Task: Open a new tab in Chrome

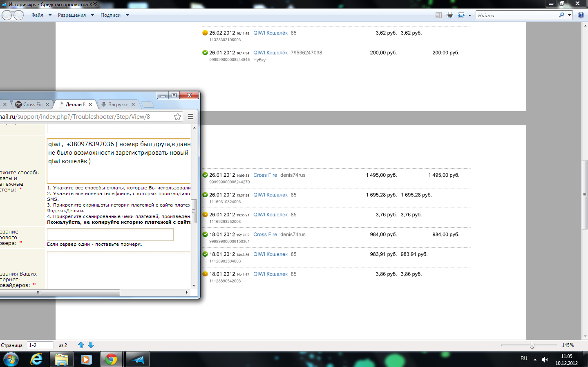Action: pyautogui.click(x=148, y=105)
